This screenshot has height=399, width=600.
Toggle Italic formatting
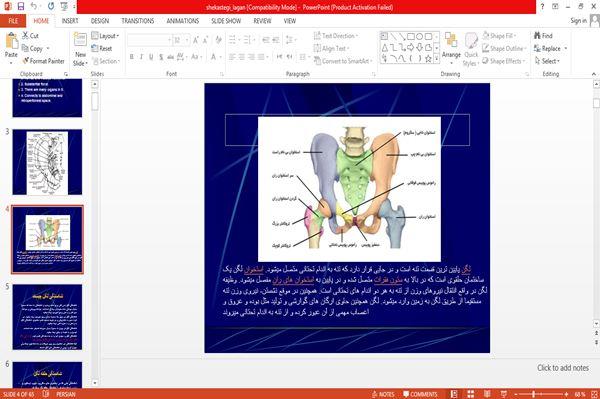coord(141,57)
